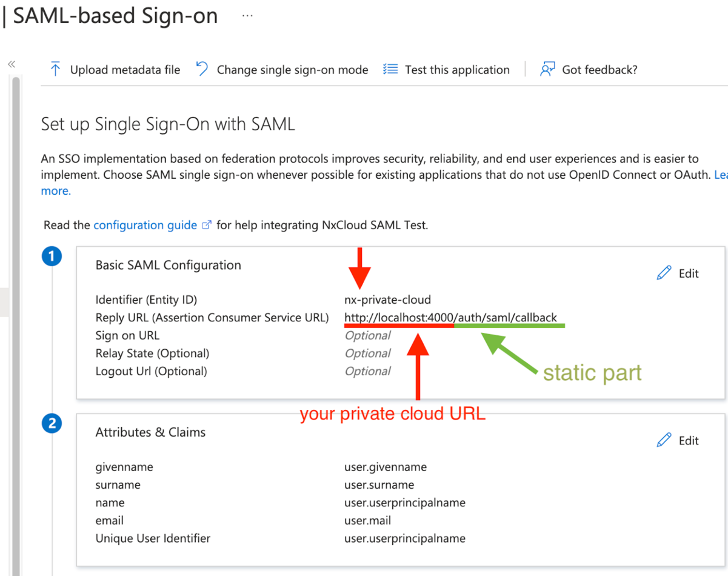Click the pencil icon in Attributes & Claims

[x=664, y=440]
